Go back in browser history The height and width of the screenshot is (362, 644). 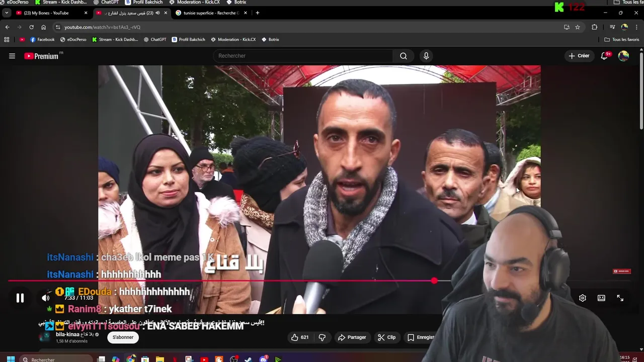pos(7,27)
